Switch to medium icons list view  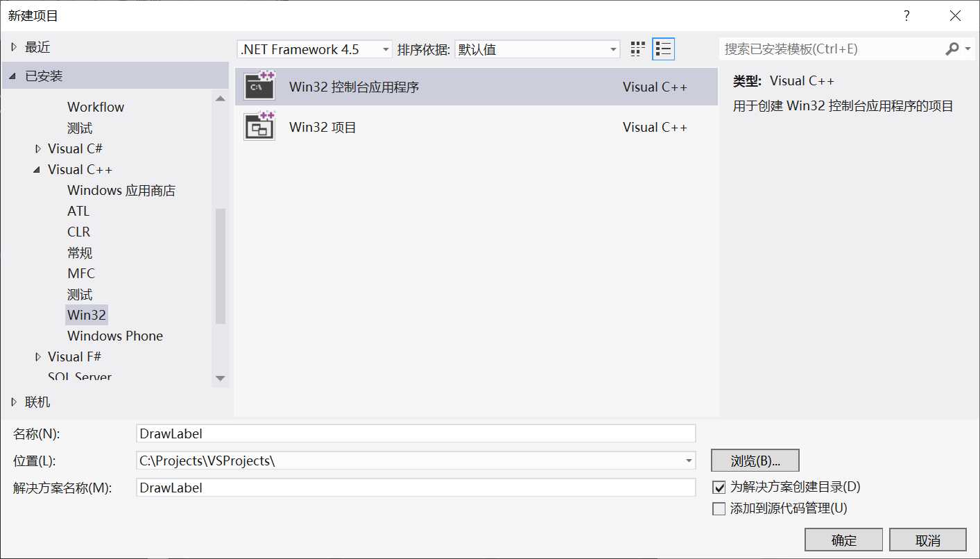coord(664,49)
